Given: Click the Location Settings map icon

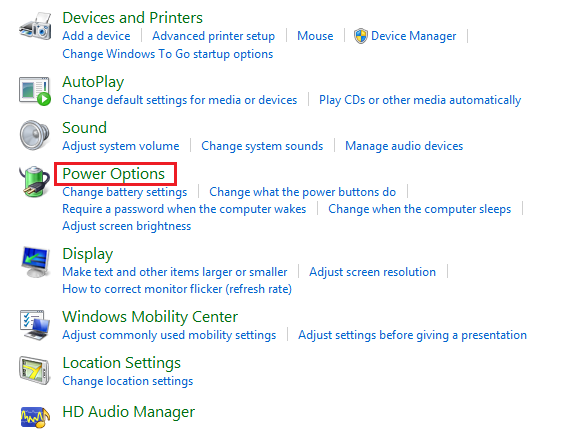Looking at the screenshot, I should tap(35, 370).
